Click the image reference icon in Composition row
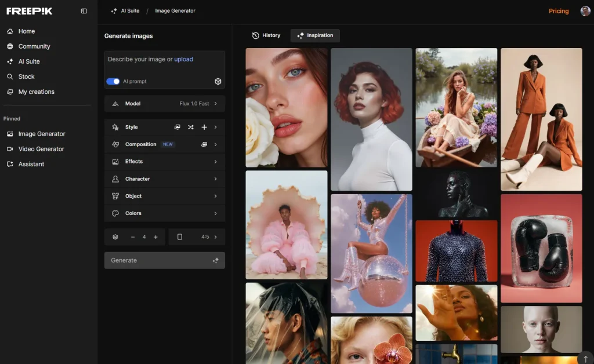The height and width of the screenshot is (364, 594). 204,144
